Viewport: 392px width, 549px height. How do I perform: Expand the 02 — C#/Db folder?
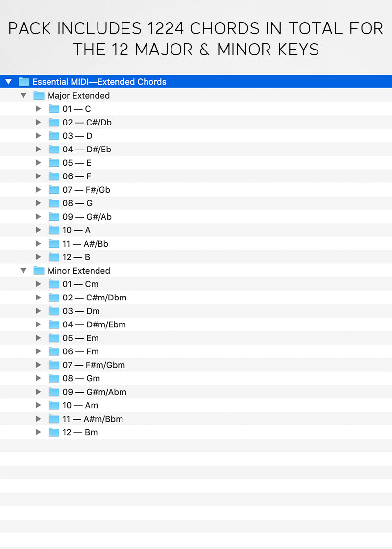click(38, 122)
